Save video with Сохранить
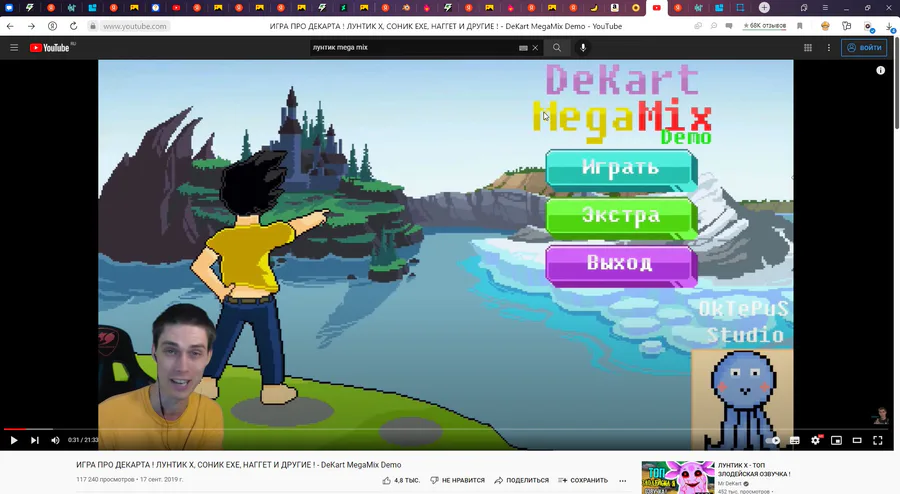The image size is (900, 494). 583,480
